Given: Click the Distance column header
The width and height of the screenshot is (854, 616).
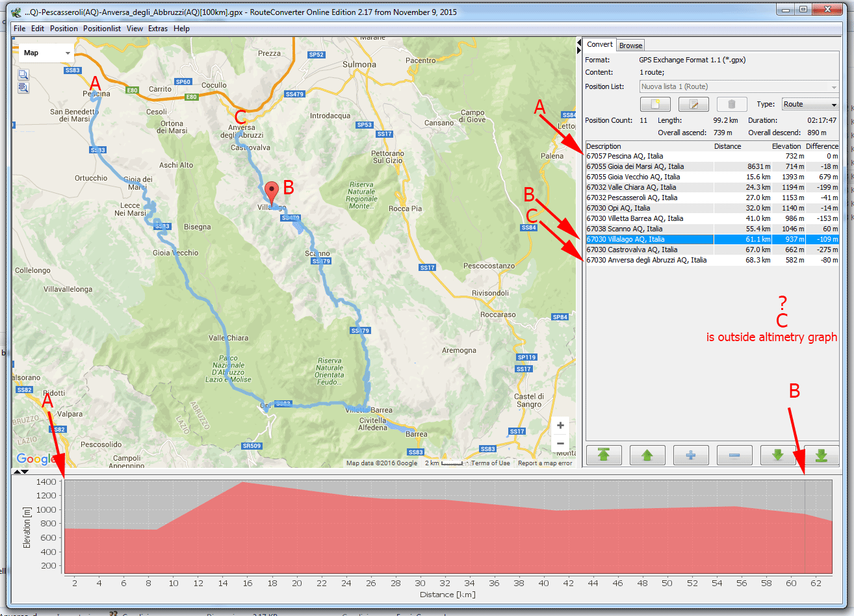Looking at the screenshot, I should tap(742, 146).
